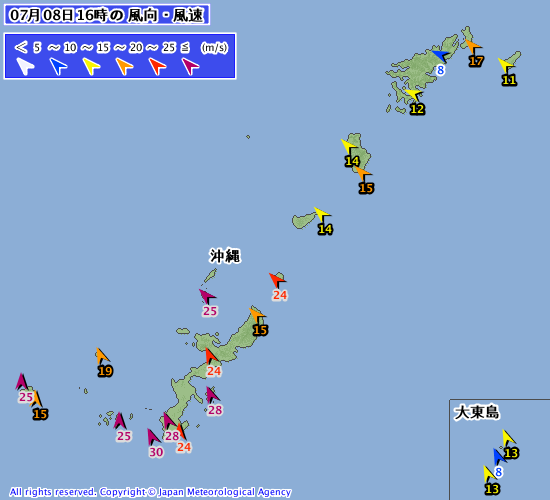This screenshot has height=500, width=550.
Task: Click the blue 8 arrow inside 大東島 inset
Action: 498,456
